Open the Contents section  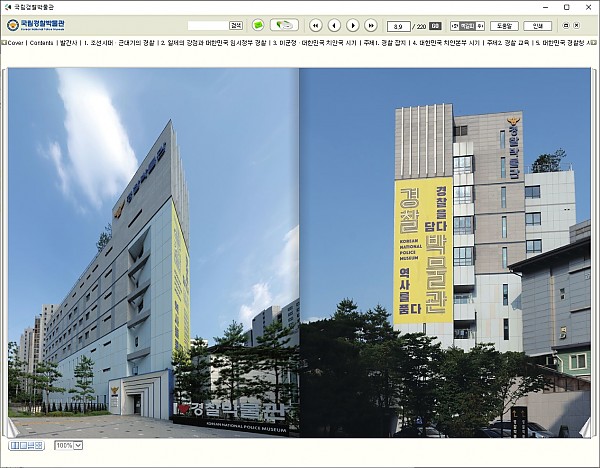point(41,43)
